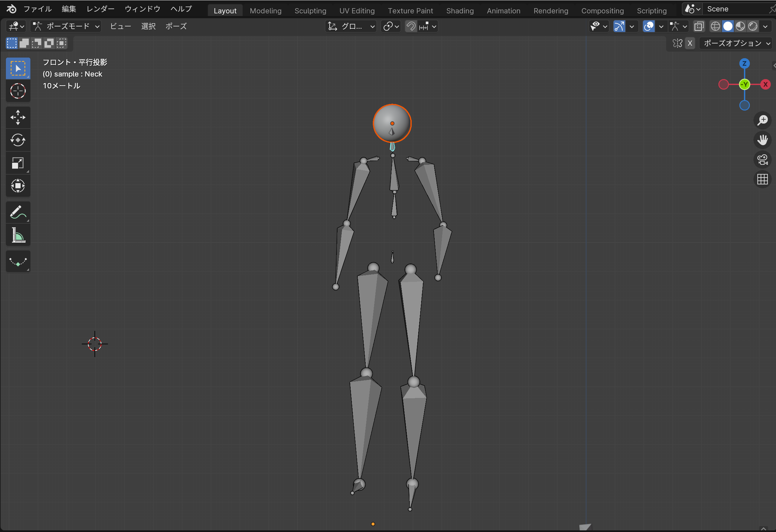Set selection mode to invert
776x532 pixels.
coord(49,43)
